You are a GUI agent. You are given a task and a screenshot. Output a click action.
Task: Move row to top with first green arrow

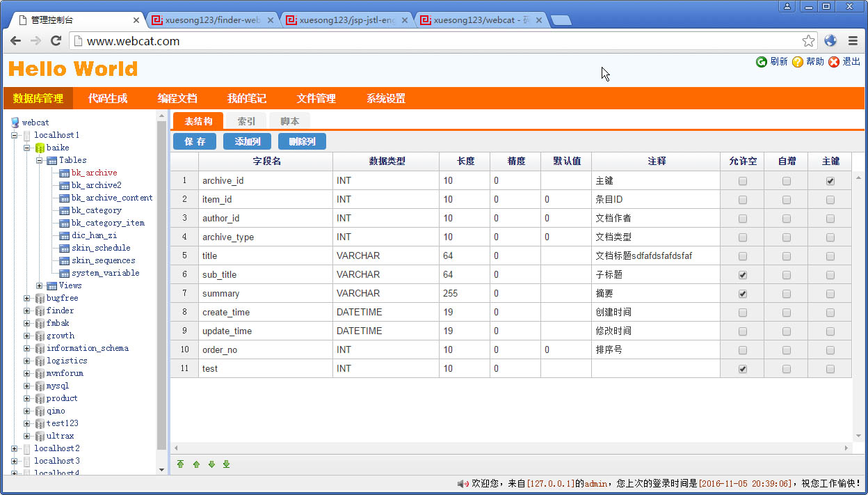click(x=181, y=464)
